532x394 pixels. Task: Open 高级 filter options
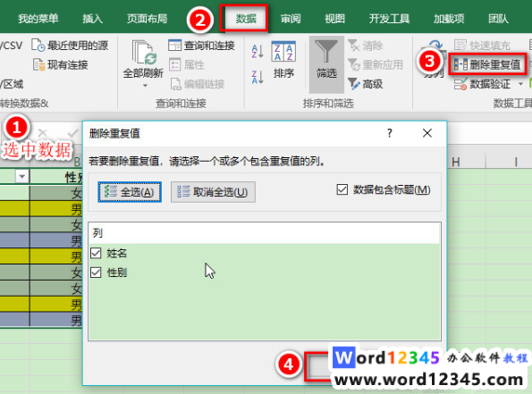tap(366, 84)
